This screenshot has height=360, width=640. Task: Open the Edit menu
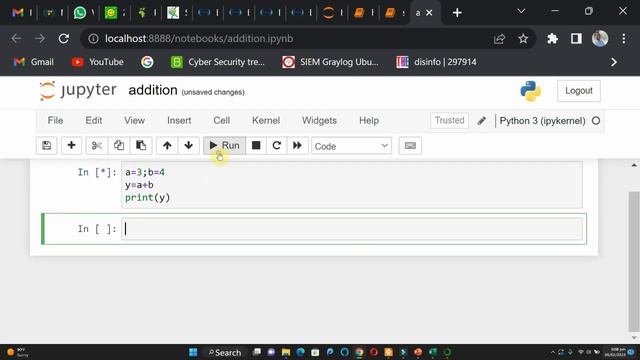tap(93, 120)
